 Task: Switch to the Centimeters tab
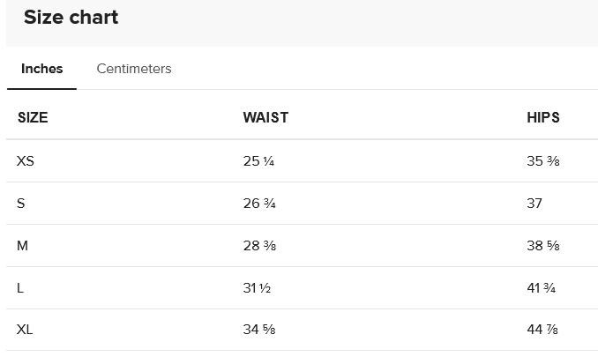point(134,69)
